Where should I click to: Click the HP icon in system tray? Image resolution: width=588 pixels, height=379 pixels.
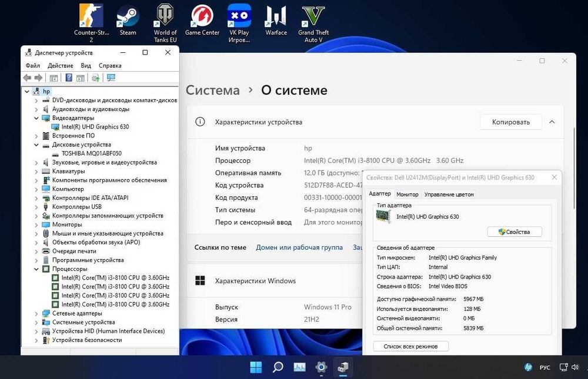(529, 367)
